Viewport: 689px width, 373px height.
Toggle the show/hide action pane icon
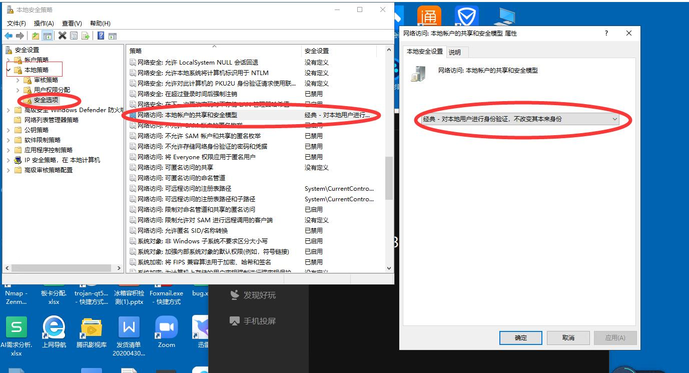click(112, 36)
